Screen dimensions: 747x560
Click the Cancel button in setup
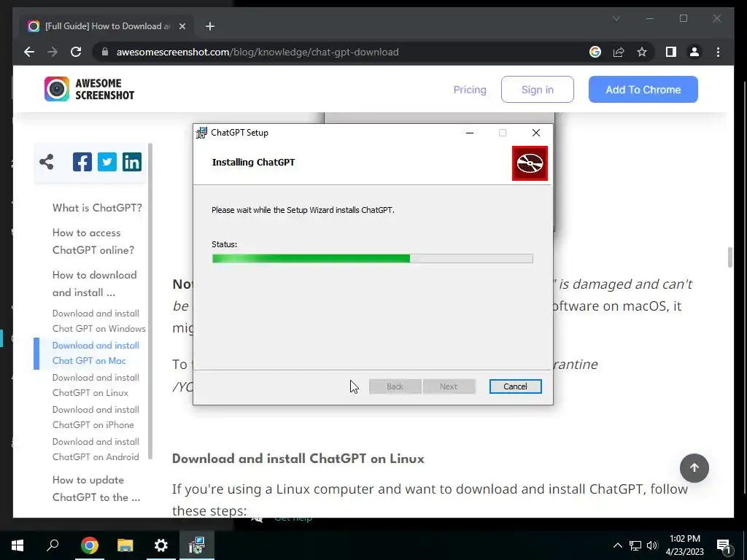[x=516, y=386]
